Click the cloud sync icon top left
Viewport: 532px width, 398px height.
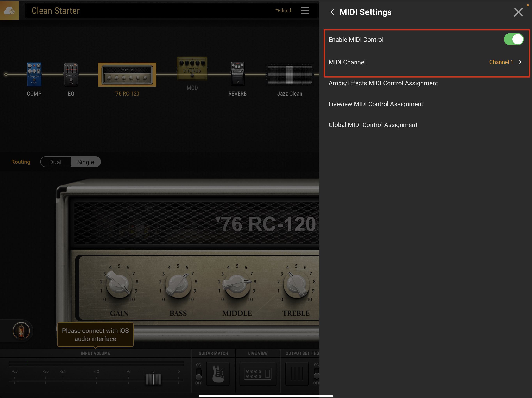pos(9,10)
